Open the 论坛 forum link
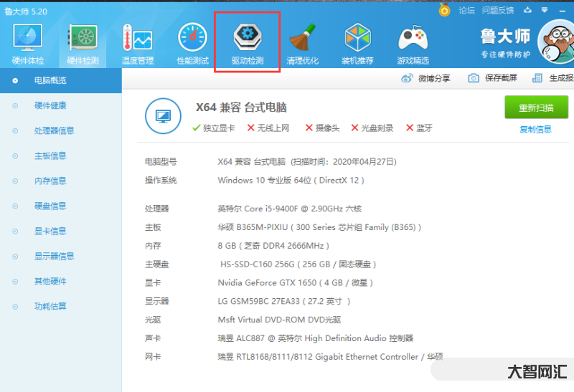 (466, 10)
